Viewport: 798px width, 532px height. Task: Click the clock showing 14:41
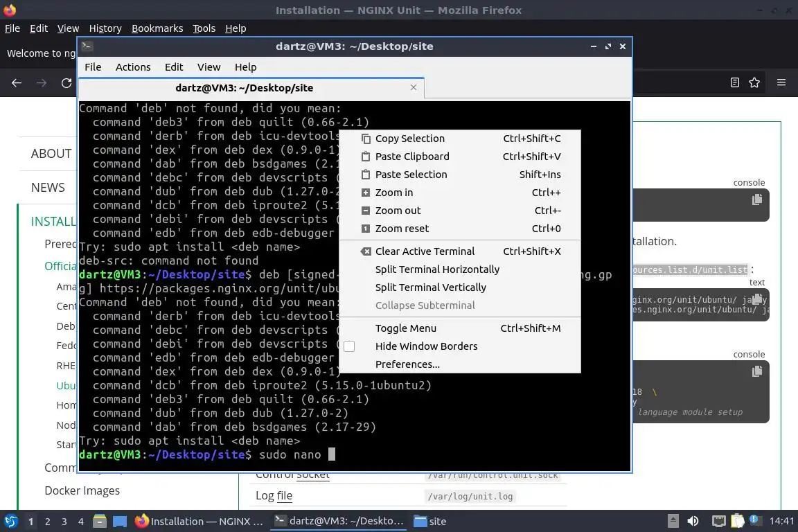coord(781,522)
